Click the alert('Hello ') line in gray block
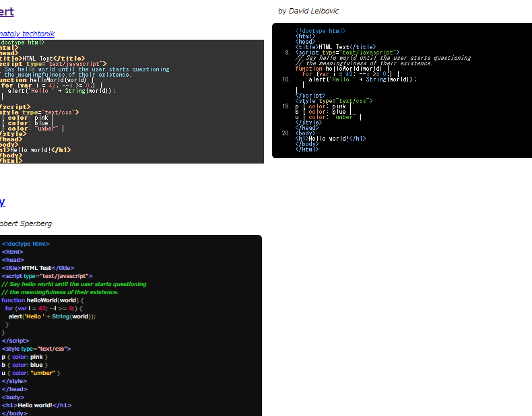The width and height of the screenshot is (532, 416). click(x=61, y=91)
